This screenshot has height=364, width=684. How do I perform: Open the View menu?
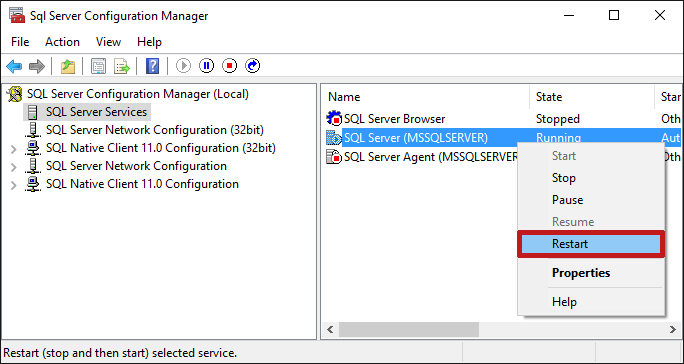108,42
